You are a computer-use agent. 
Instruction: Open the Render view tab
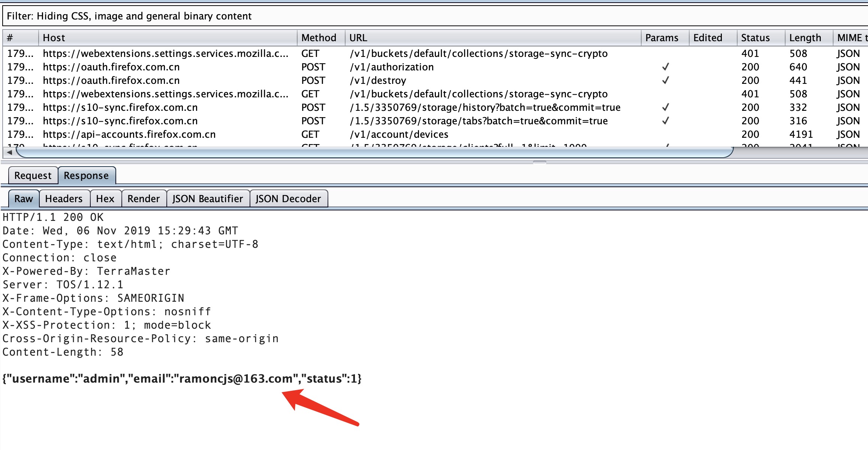(144, 199)
